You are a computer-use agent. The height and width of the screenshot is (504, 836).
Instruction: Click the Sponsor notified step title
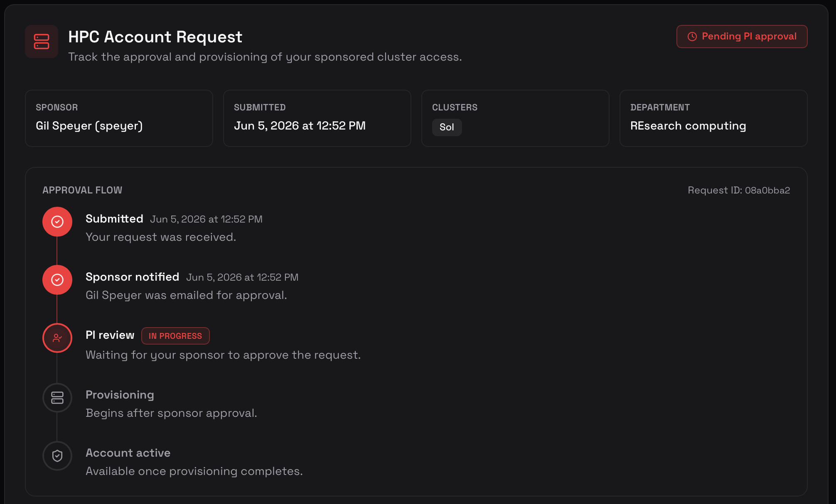(x=132, y=277)
